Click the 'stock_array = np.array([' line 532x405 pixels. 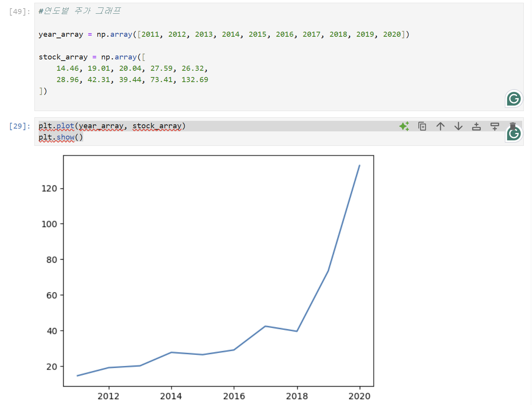click(x=92, y=57)
